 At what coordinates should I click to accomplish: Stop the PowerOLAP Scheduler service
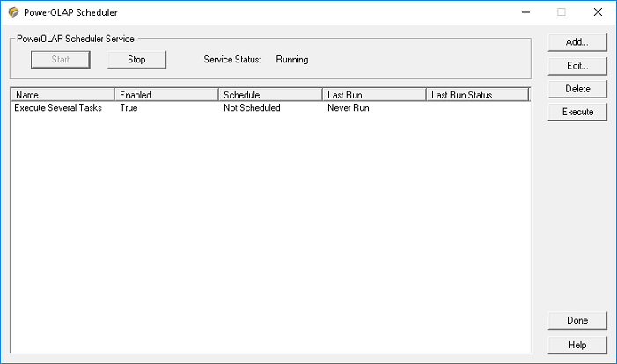click(x=136, y=60)
